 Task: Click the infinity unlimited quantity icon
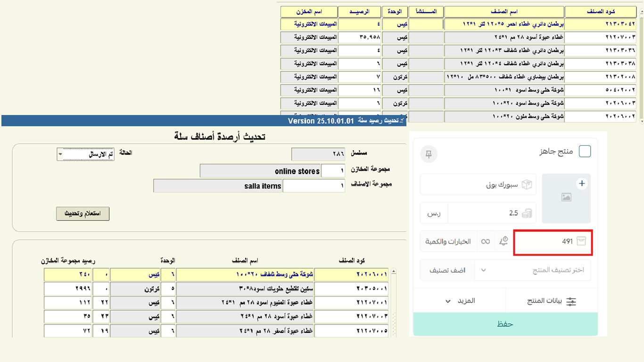(485, 242)
